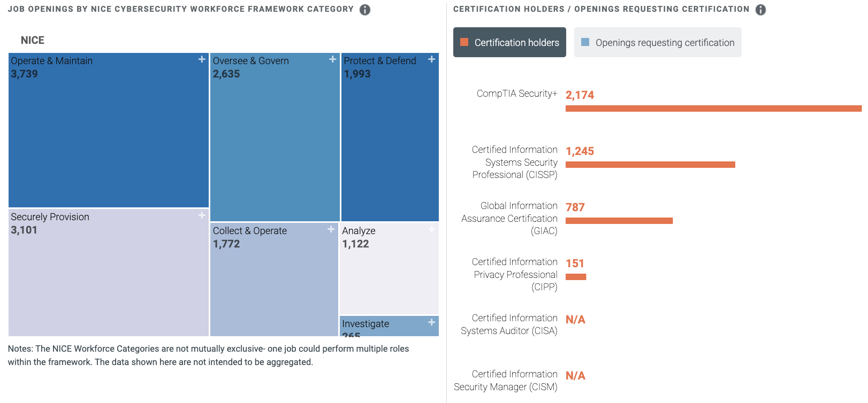Expand the Operate & Maintain tile plus icon
This screenshot has width=868, height=403.
point(202,59)
